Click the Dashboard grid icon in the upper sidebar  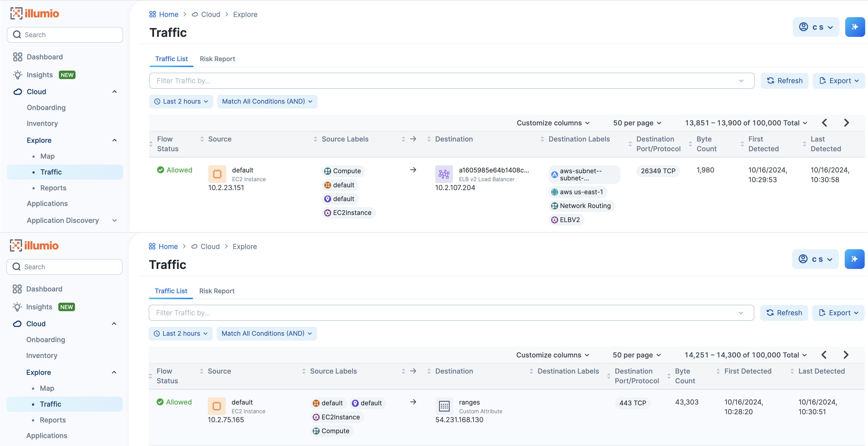click(x=17, y=57)
